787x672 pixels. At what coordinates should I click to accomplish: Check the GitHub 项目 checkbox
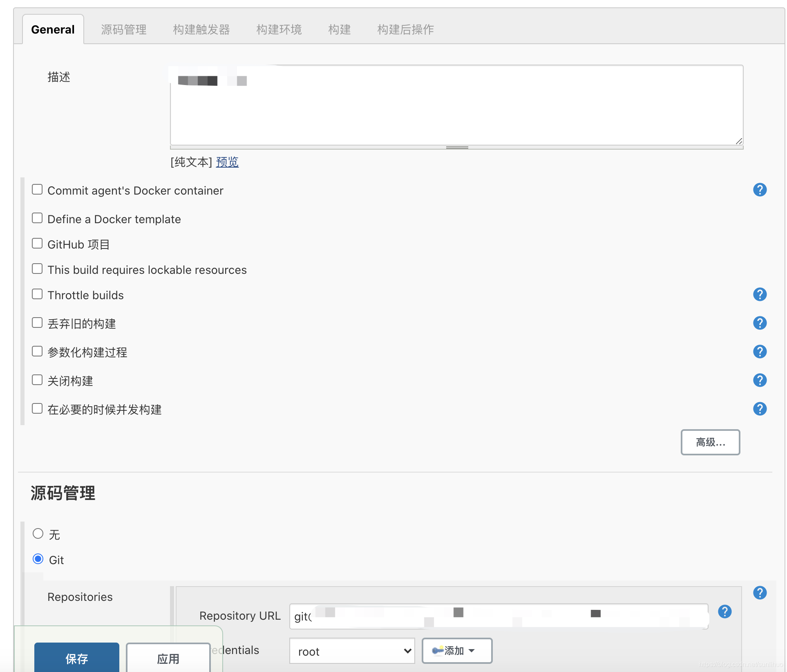37,244
